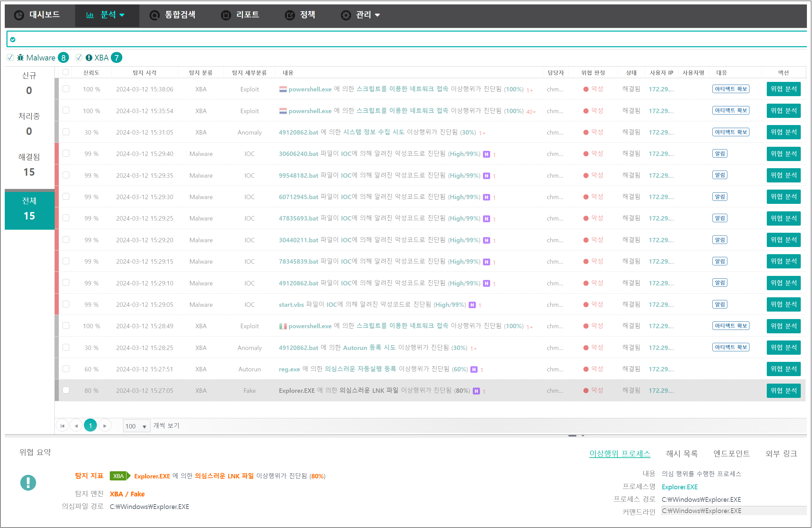Viewport: 812px width, 528px height.
Task: Go to the previous page of results
Action: point(76,426)
